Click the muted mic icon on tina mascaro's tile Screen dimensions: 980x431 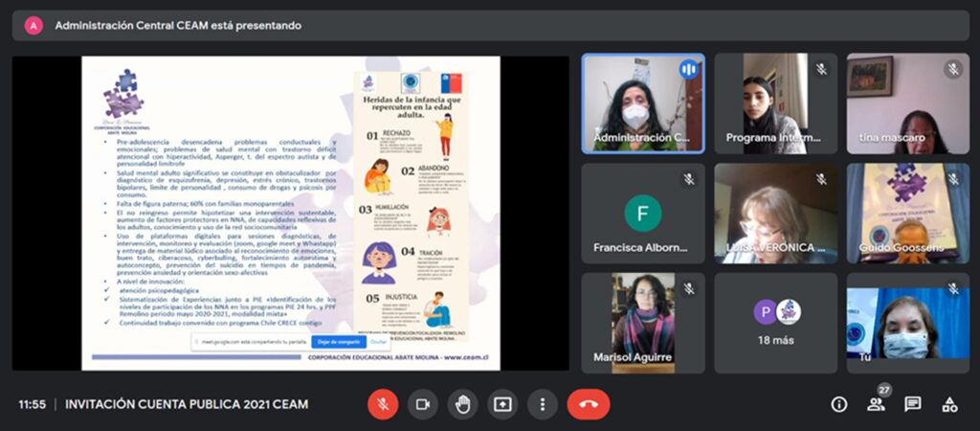(952, 69)
